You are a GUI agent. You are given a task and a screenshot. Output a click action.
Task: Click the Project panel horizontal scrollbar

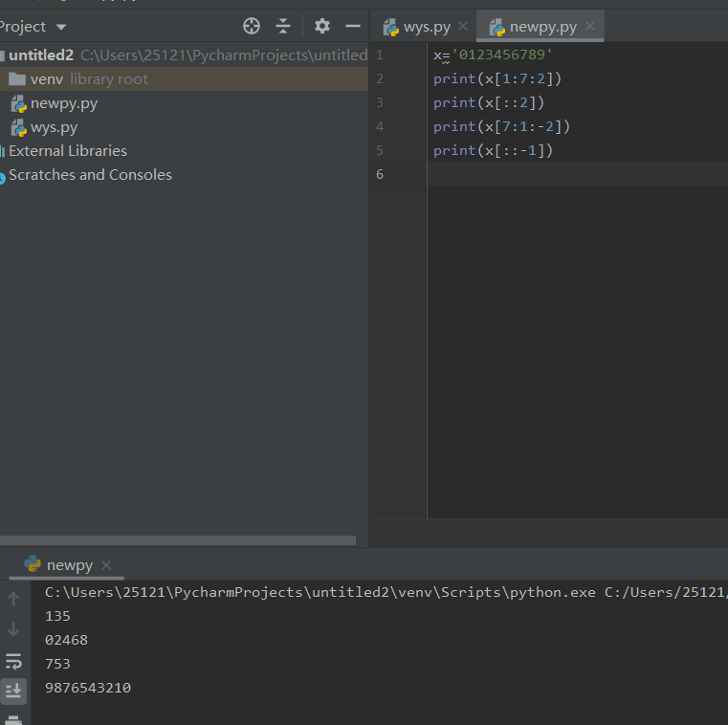click(177, 540)
